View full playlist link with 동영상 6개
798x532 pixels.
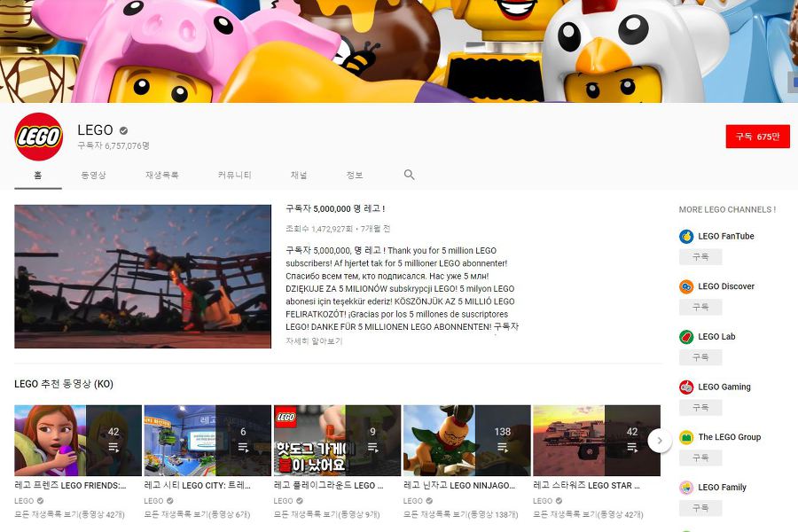click(197, 514)
